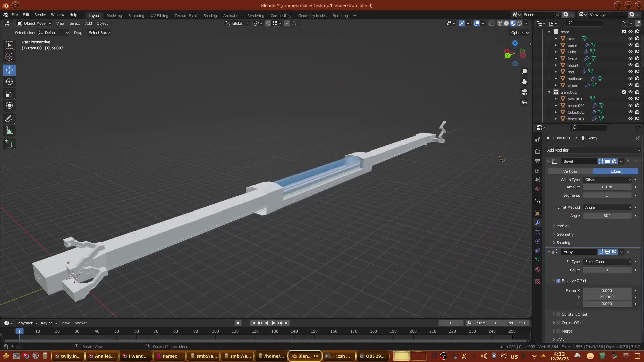Viewport: 644px width, 362px height.
Task: Select Vertices mode in Bevel modifier
Action: (570, 171)
